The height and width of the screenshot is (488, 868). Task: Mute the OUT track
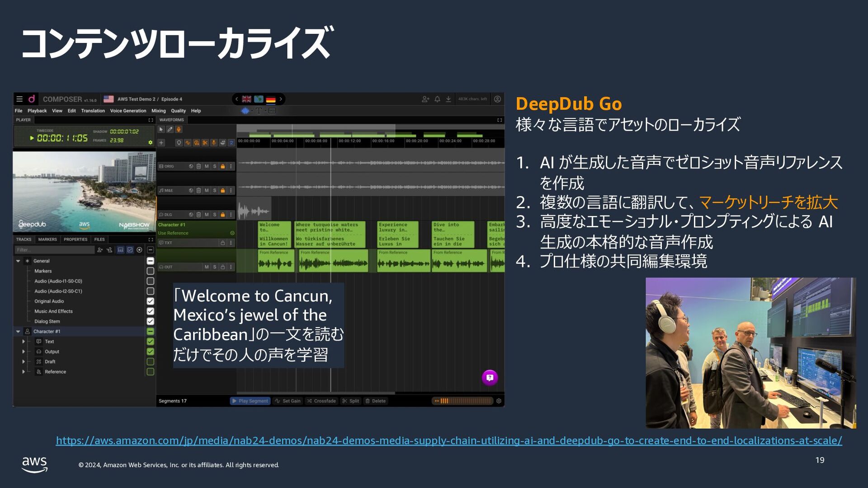click(x=207, y=267)
